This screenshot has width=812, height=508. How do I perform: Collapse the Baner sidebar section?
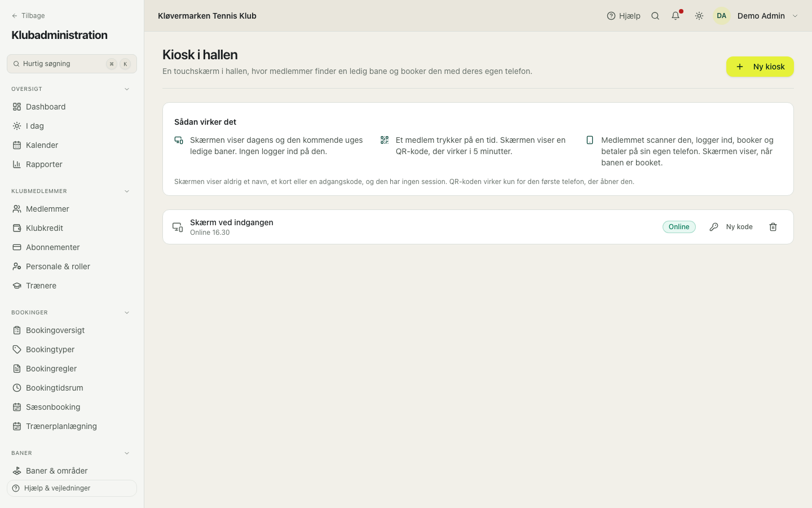pyautogui.click(x=127, y=453)
